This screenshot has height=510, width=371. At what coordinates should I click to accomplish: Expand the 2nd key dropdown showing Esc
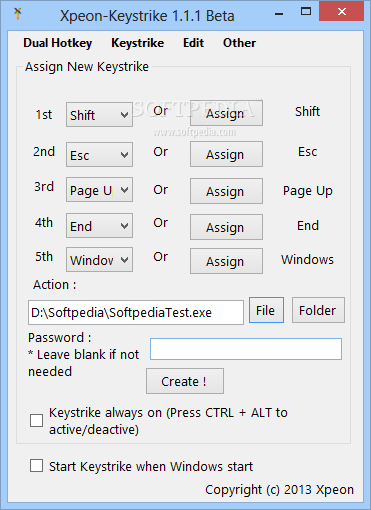[x=99, y=155]
